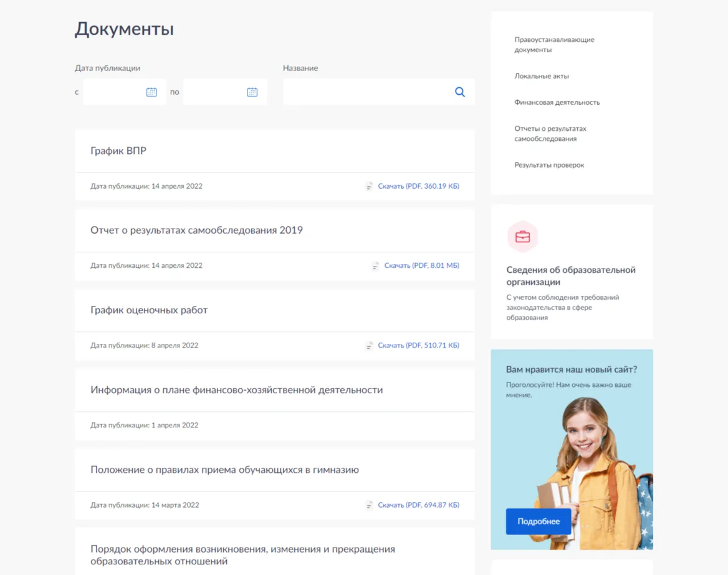
Task: Download самообследования 2019 PDF (8.01 МБ)
Action: pyautogui.click(x=421, y=265)
